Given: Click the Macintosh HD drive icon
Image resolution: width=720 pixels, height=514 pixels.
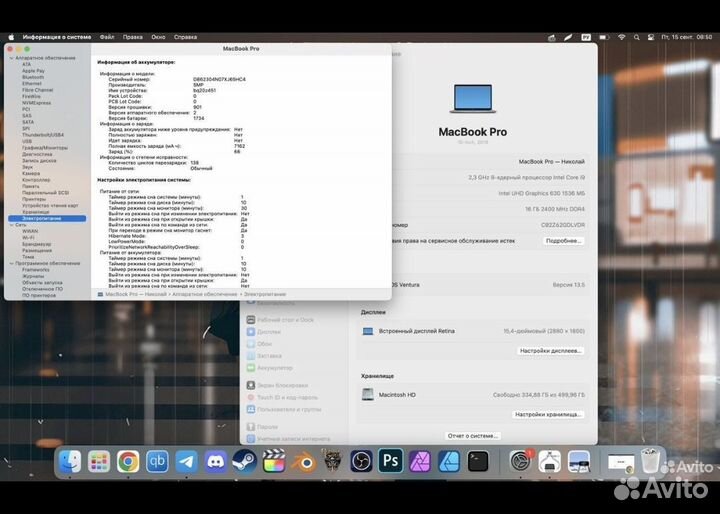Looking at the screenshot, I should [368, 395].
